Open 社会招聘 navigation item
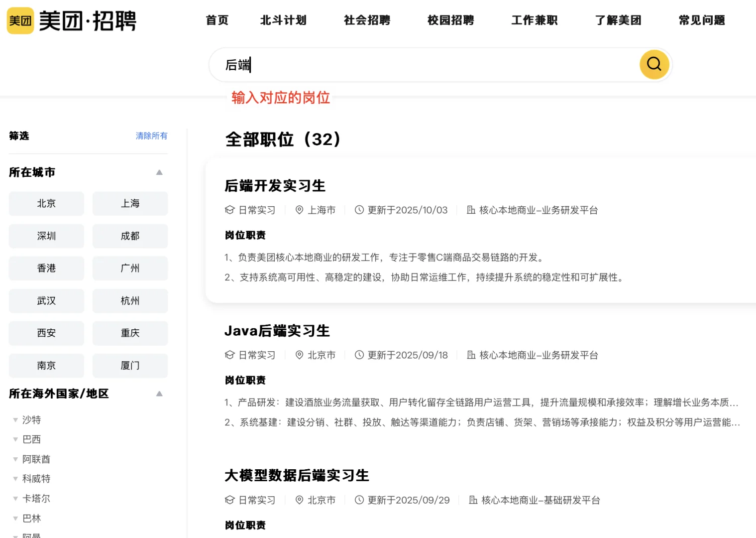The height and width of the screenshot is (538, 756). (367, 20)
